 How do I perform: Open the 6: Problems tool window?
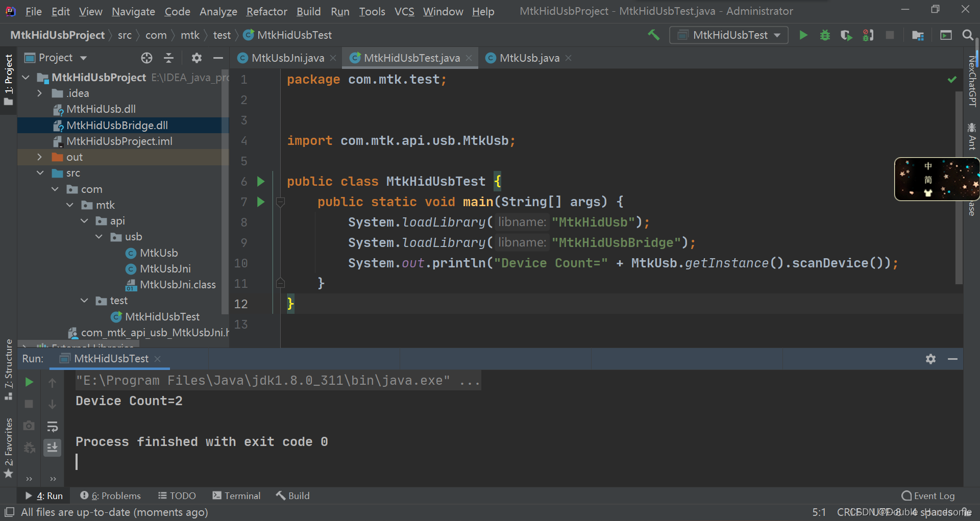(x=110, y=495)
